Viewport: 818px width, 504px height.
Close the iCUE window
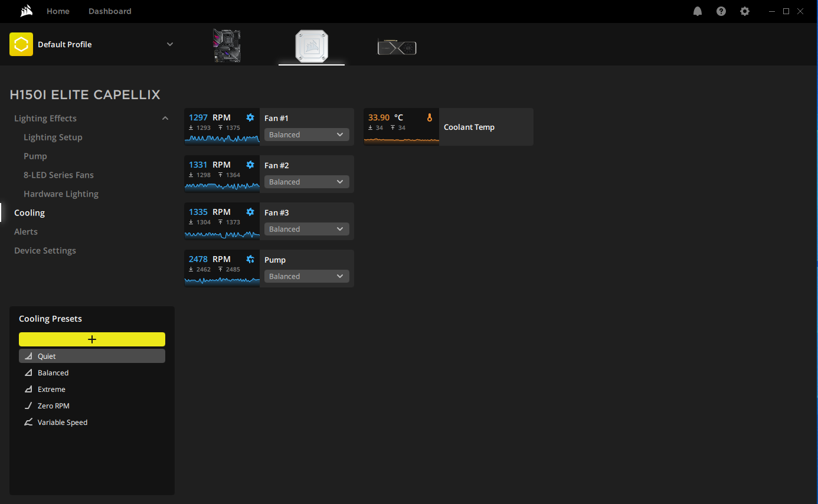click(x=800, y=11)
